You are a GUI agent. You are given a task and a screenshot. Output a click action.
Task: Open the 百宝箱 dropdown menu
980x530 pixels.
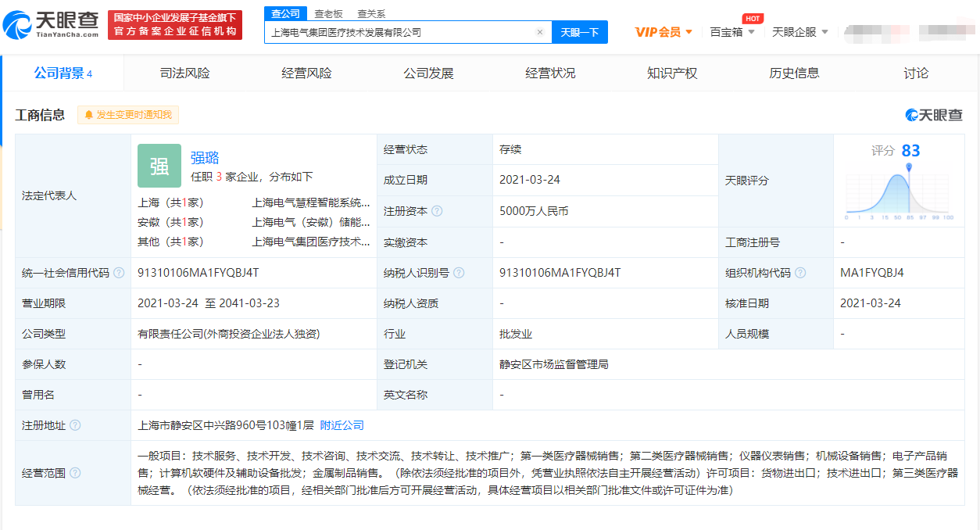coord(732,32)
